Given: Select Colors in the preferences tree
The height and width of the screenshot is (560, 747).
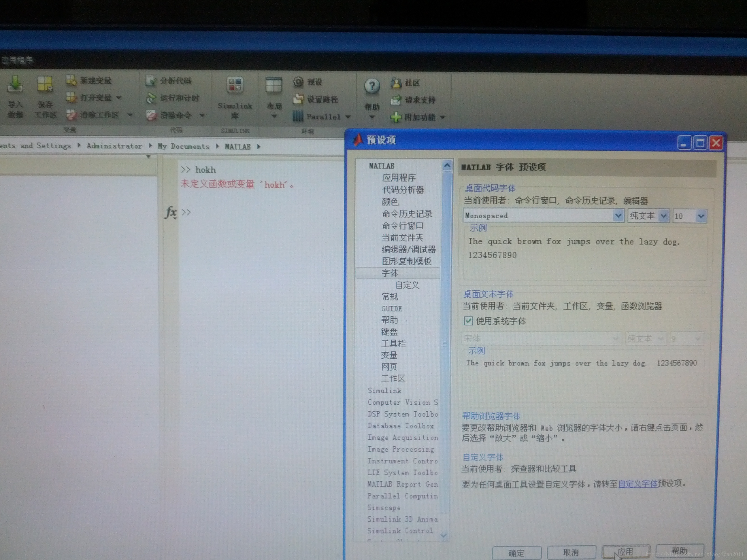Looking at the screenshot, I should (x=390, y=202).
